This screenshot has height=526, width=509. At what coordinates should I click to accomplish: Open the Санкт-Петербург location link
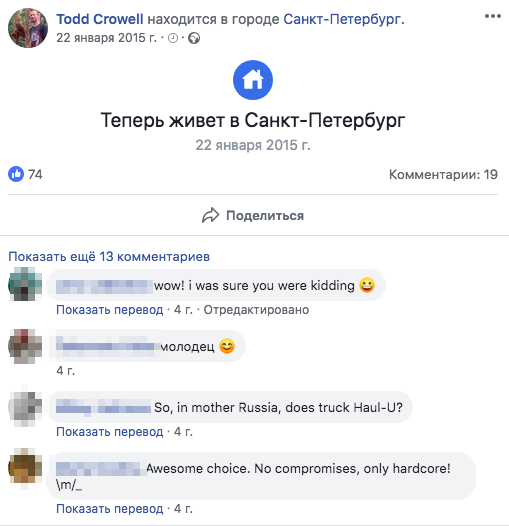(342, 19)
